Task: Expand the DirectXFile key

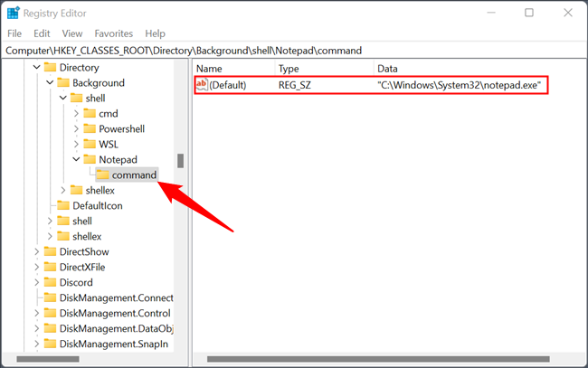Action: click(37, 268)
